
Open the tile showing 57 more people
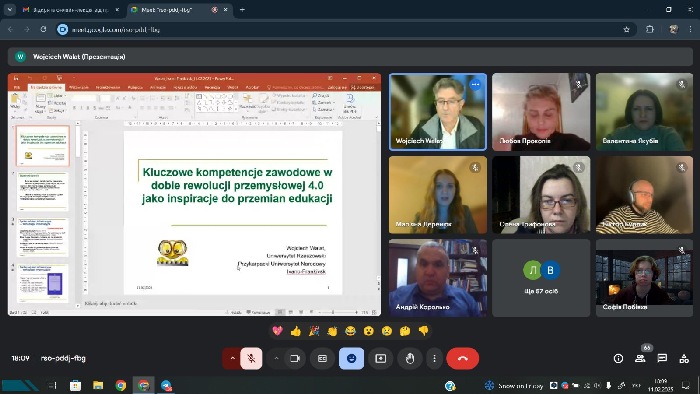[x=541, y=278]
